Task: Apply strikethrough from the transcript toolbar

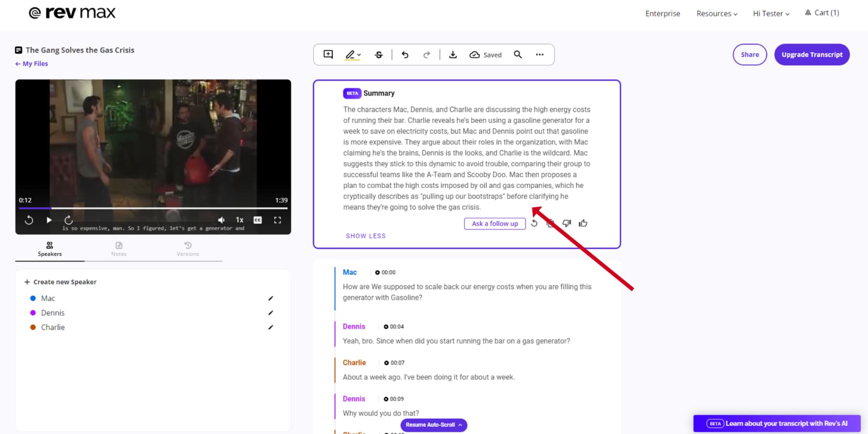Action: [x=379, y=54]
